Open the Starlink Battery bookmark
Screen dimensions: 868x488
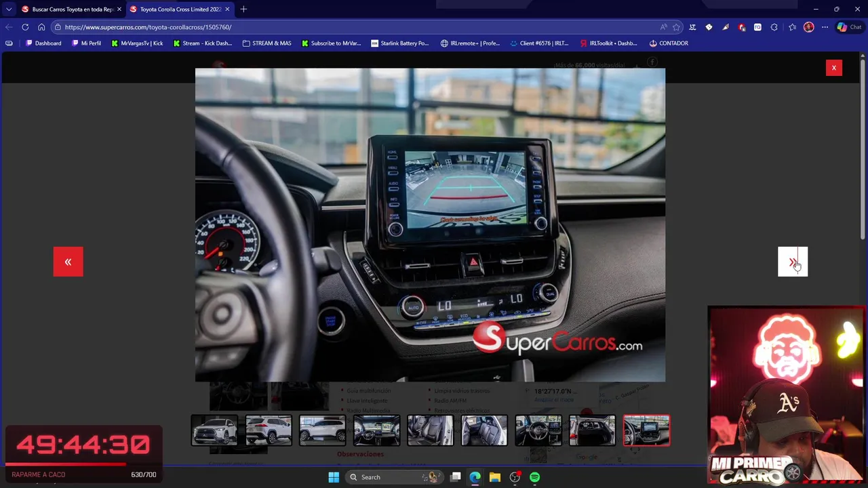[399, 43]
